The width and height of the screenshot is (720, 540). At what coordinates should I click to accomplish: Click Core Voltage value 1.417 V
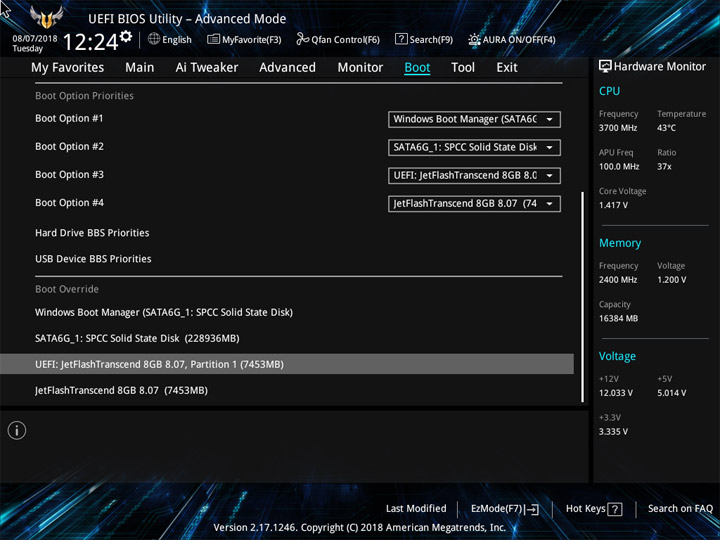613,205
